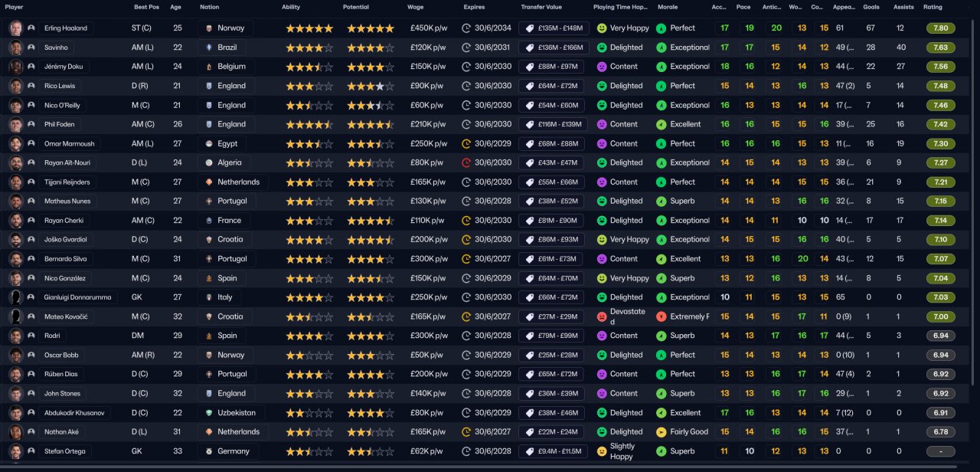Sort by the Wage column header
Viewport: 980px width, 472px height.
click(415, 7)
